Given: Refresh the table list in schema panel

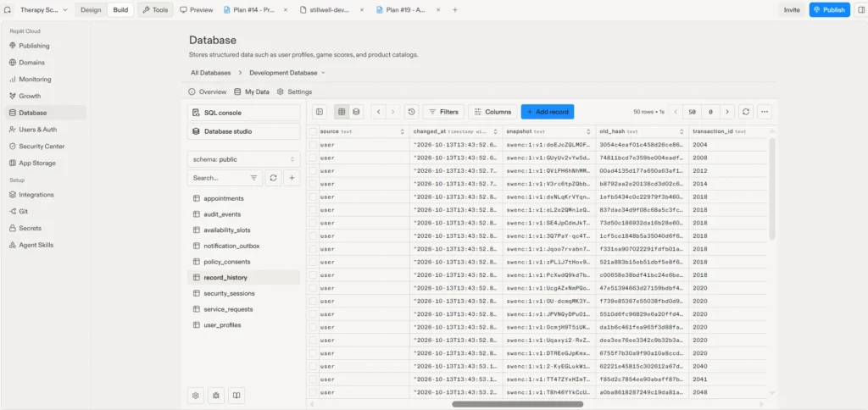Looking at the screenshot, I should 273,178.
